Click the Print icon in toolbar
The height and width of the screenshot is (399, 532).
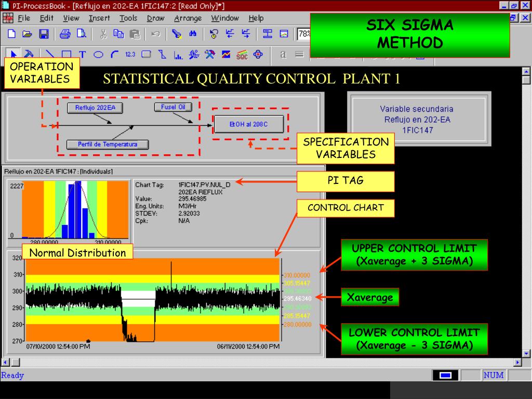(x=65, y=34)
